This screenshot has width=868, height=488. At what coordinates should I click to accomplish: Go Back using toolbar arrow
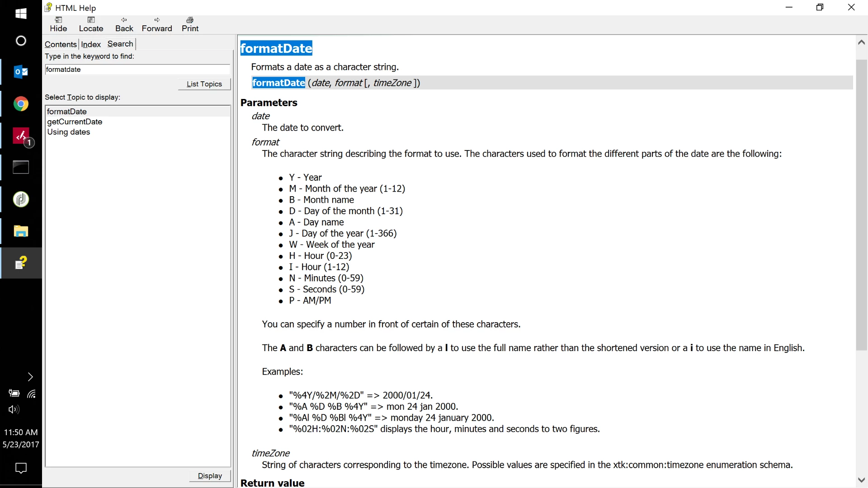pos(124,24)
